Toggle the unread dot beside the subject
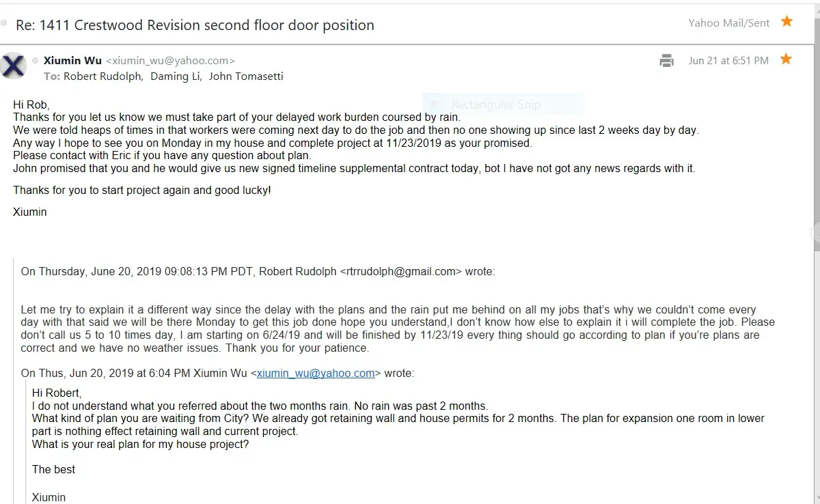This screenshot has height=504, width=820. (4, 23)
